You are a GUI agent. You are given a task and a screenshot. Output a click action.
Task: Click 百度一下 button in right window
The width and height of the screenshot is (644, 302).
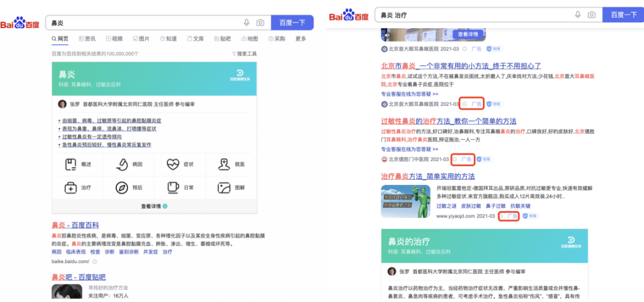[x=623, y=15]
